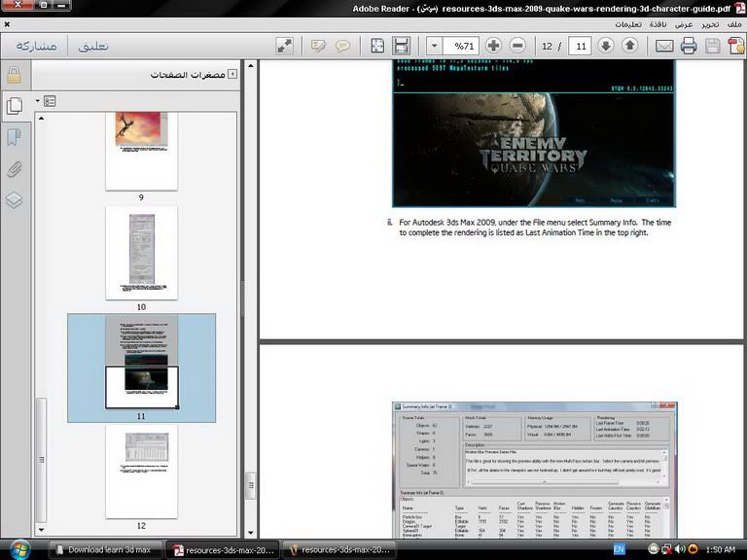This screenshot has width=747, height=560.
Task: Open the File menu (ملف)
Action: click(734, 24)
